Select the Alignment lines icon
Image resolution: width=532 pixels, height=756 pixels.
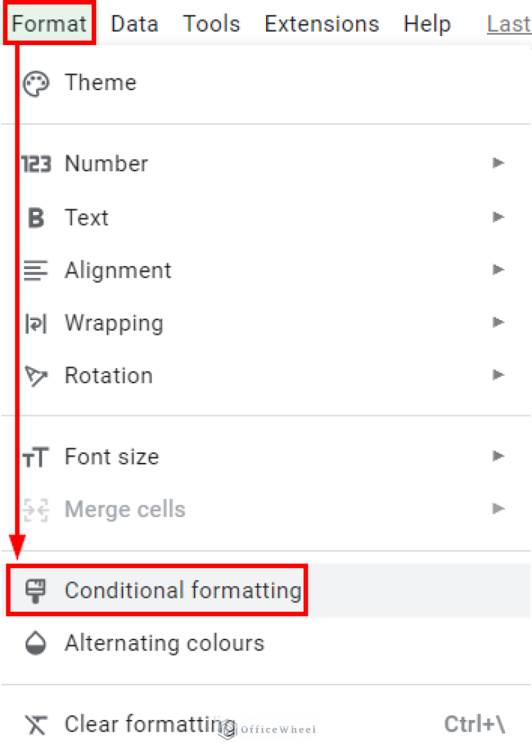[x=35, y=270]
